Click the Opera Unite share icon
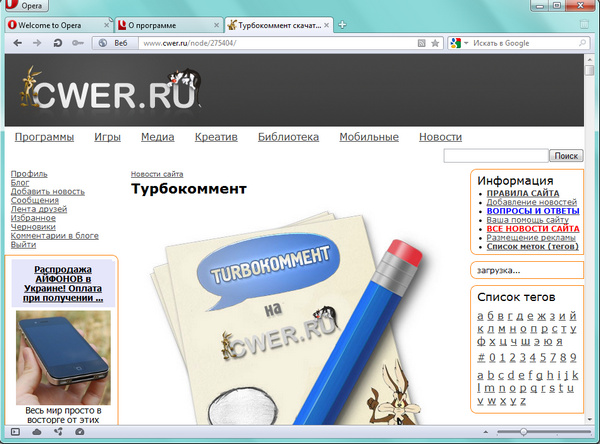Screen dimensions: 600x444 point(57,431)
